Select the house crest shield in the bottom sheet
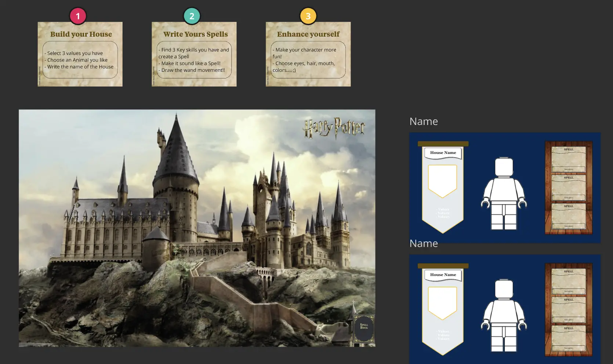This screenshot has height=364, width=613. tap(442, 303)
